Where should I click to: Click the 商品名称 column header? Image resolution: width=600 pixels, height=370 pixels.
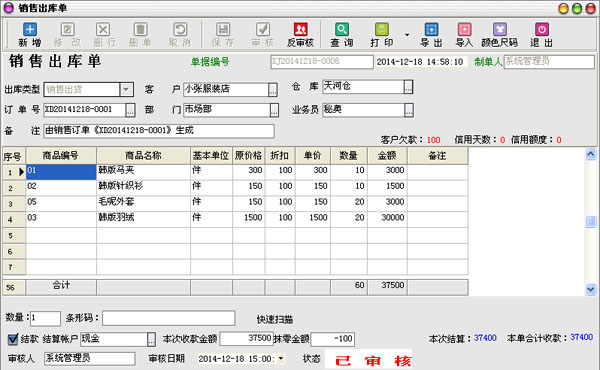click(143, 156)
